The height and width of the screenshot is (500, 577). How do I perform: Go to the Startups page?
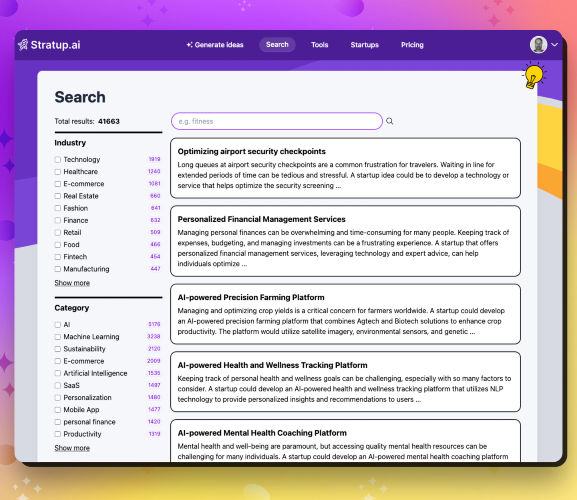click(x=364, y=45)
